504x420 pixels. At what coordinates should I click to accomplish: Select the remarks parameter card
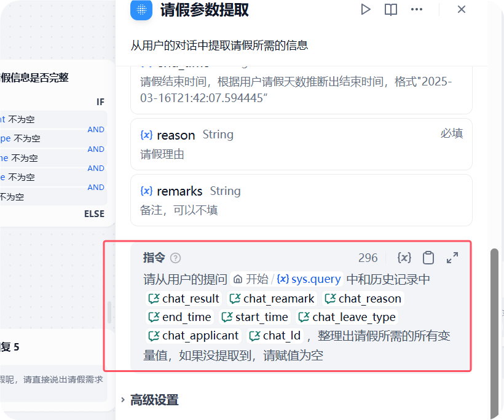coord(301,200)
